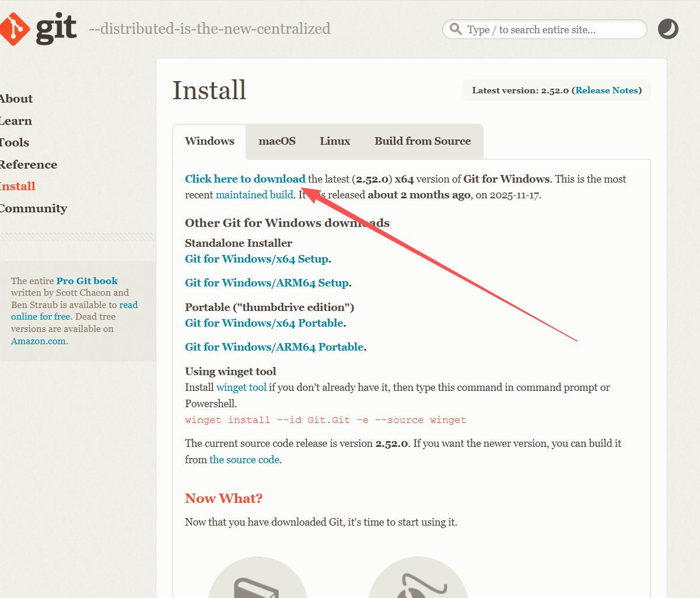The width and height of the screenshot is (700, 598).
Task: Click the search magnifier icon
Action: tap(456, 29)
